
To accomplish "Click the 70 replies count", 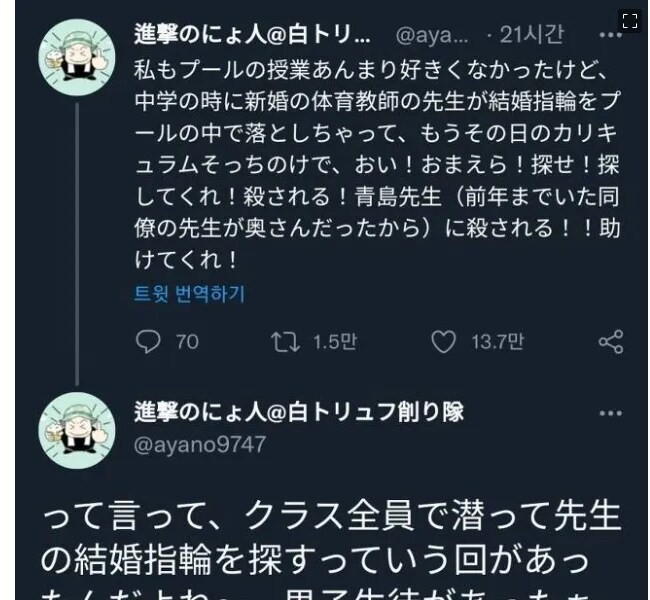I will (x=187, y=342).
